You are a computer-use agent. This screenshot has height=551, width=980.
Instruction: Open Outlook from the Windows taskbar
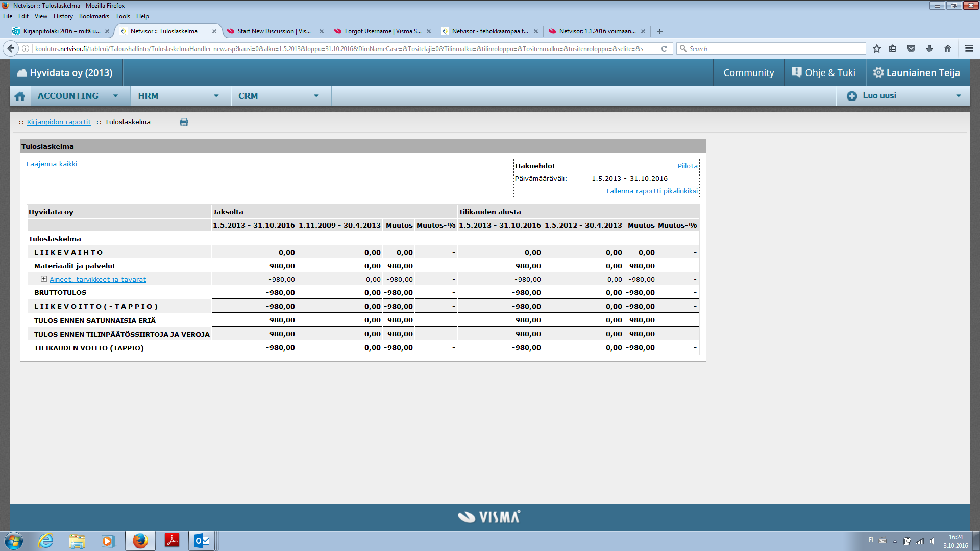click(202, 541)
